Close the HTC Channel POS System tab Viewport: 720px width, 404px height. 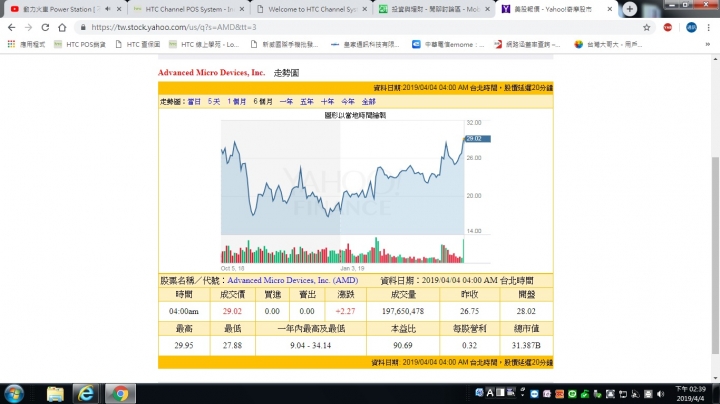(242, 9)
